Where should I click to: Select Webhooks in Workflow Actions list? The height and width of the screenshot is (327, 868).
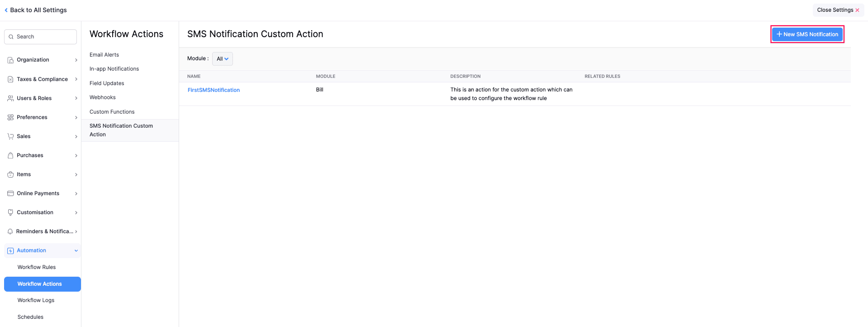click(x=103, y=97)
